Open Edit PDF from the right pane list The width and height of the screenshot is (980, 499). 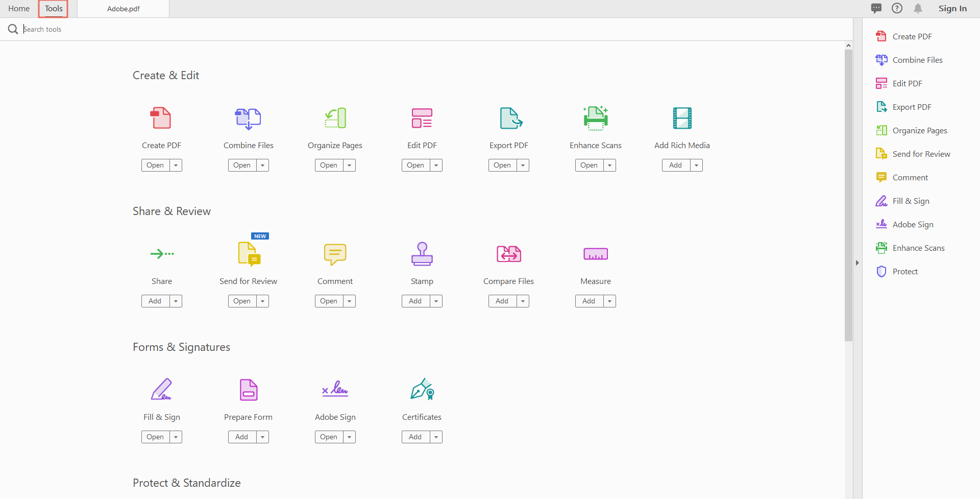pyautogui.click(x=898, y=83)
